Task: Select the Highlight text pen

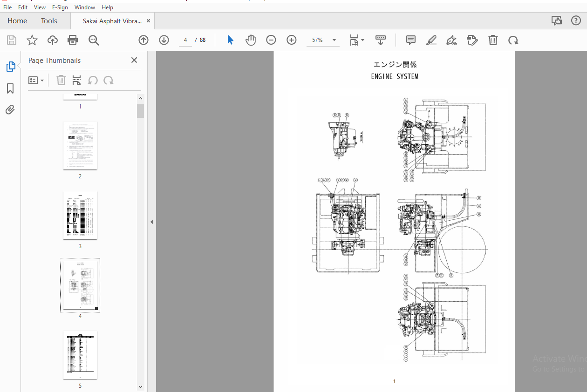Action: point(431,40)
